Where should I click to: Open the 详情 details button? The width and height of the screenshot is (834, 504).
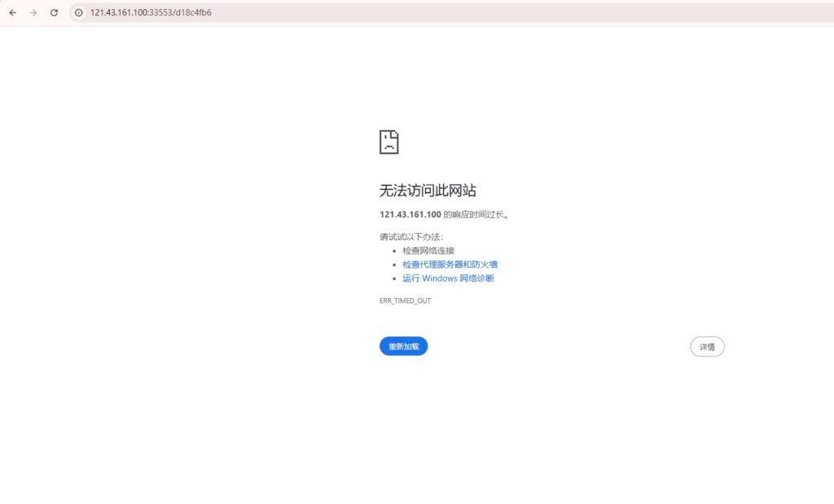point(707,347)
